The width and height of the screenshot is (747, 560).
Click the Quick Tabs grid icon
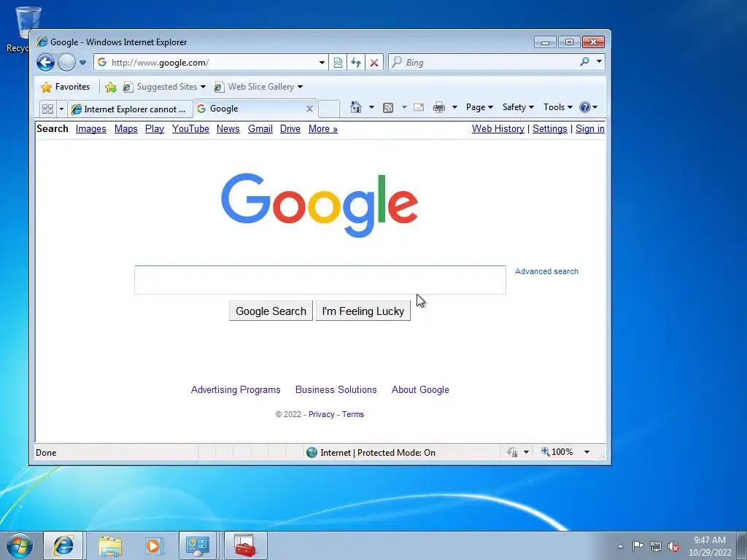(x=47, y=109)
